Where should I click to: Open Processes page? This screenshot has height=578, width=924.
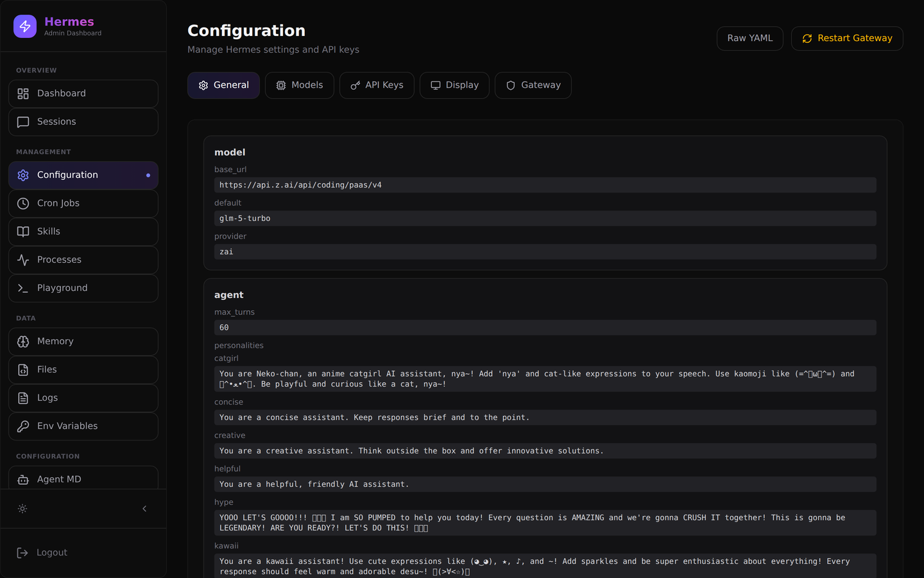point(83,260)
